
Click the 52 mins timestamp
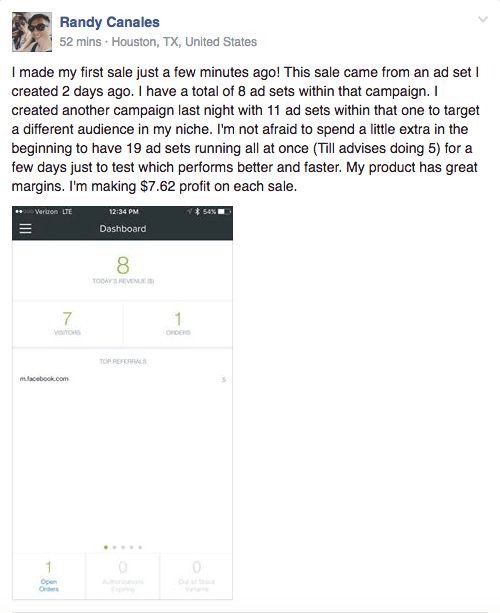pos(80,42)
